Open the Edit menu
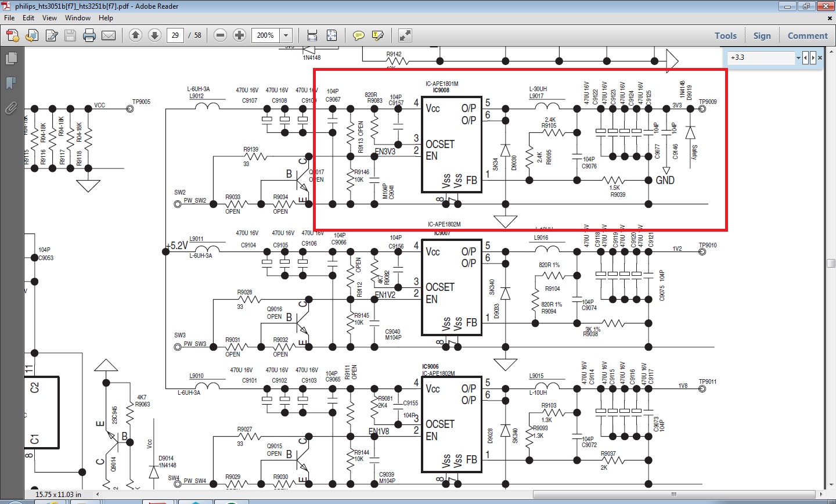 pyautogui.click(x=28, y=18)
